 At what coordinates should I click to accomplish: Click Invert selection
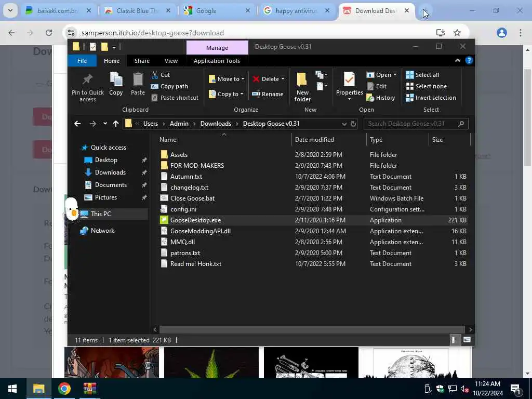431,98
